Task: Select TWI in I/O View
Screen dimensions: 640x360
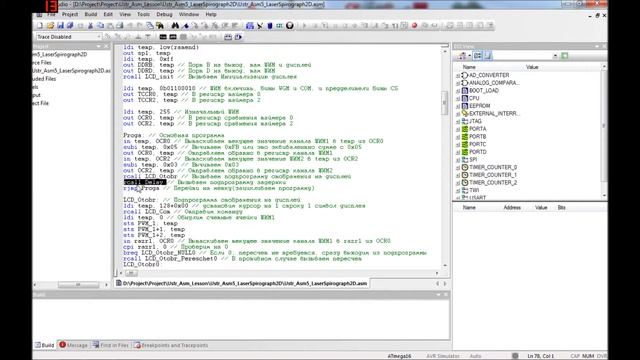Action: [474, 190]
